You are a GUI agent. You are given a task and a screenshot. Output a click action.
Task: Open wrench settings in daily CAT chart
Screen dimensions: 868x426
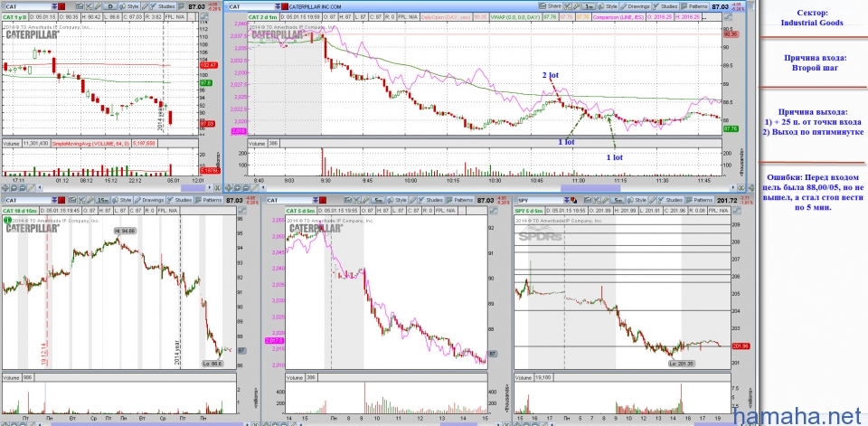coord(98,6)
